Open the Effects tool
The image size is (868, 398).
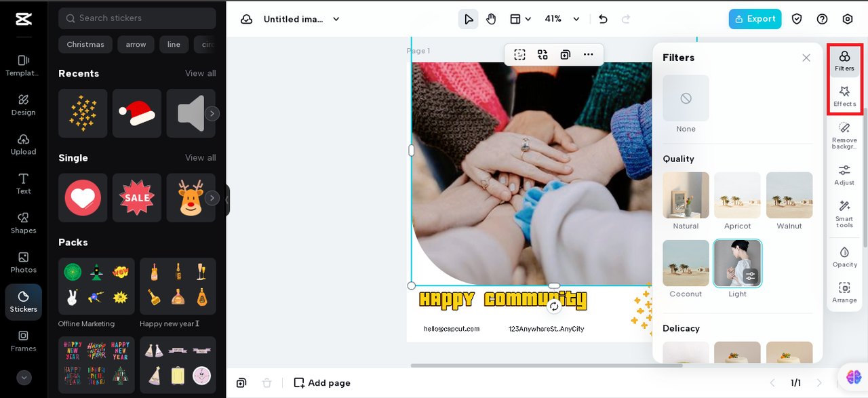click(844, 96)
